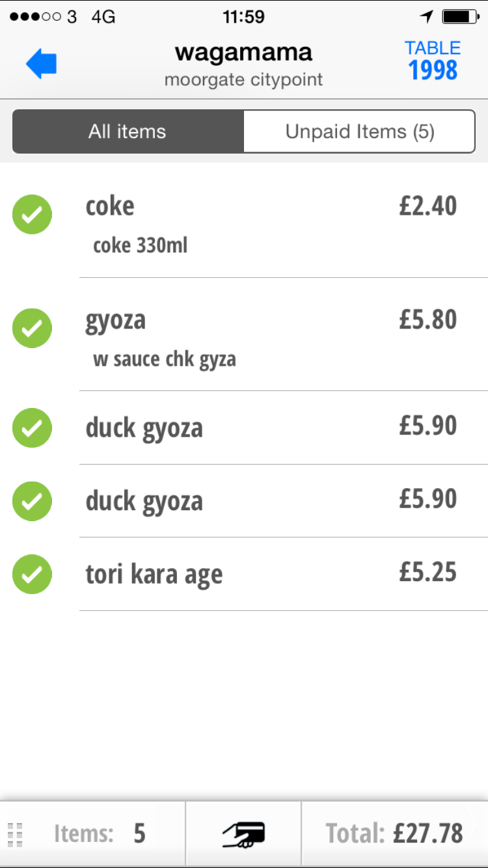Image resolution: width=488 pixels, height=868 pixels.
Task: Tap the blue back arrow
Action: coord(42,64)
